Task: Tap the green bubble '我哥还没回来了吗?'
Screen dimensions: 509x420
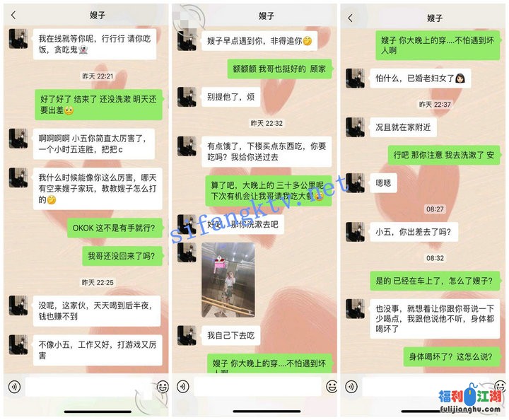Action: pyautogui.click(x=122, y=256)
